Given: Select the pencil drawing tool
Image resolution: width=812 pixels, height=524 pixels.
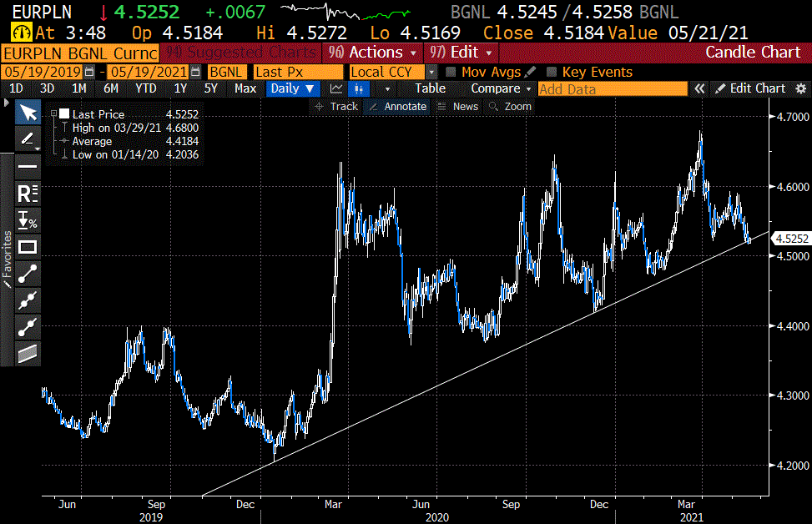Looking at the screenshot, I should pos(28,139).
